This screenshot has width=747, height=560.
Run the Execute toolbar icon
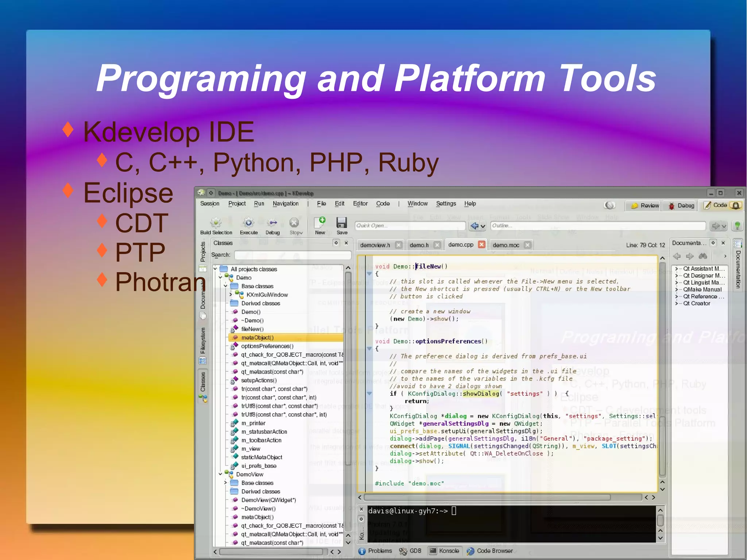(x=248, y=223)
